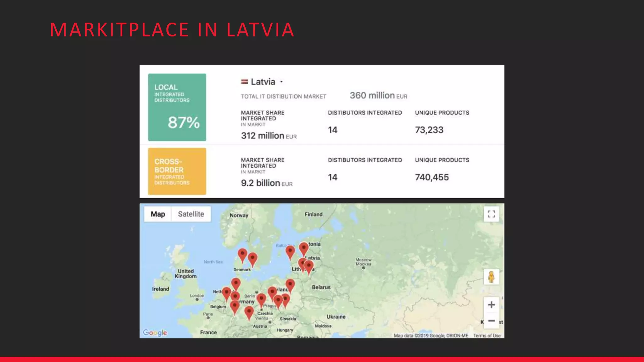
Task: Switch to the Map view tab
Action: [158, 214]
